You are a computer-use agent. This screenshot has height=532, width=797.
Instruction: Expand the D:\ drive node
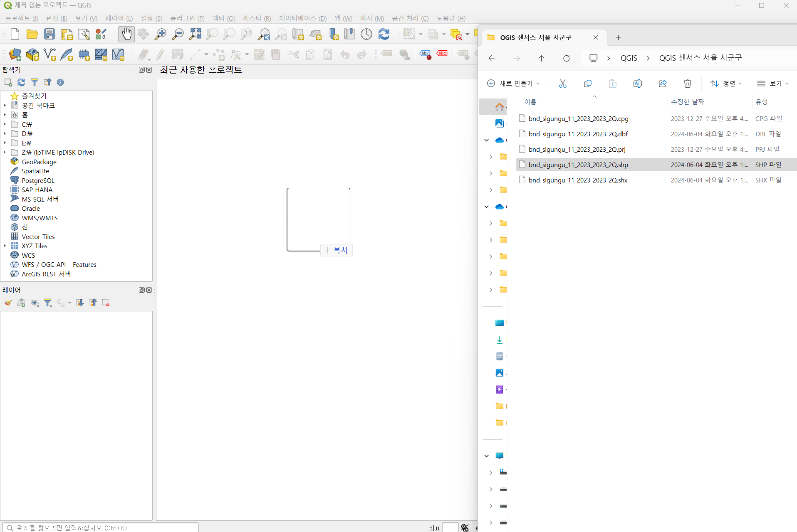pyautogui.click(x=5, y=133)
